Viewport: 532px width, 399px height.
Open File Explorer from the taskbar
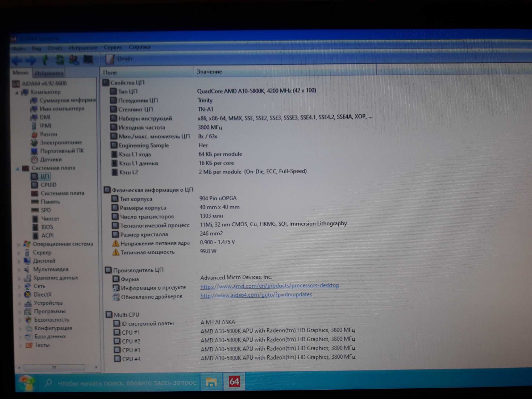tap(211, 382)
